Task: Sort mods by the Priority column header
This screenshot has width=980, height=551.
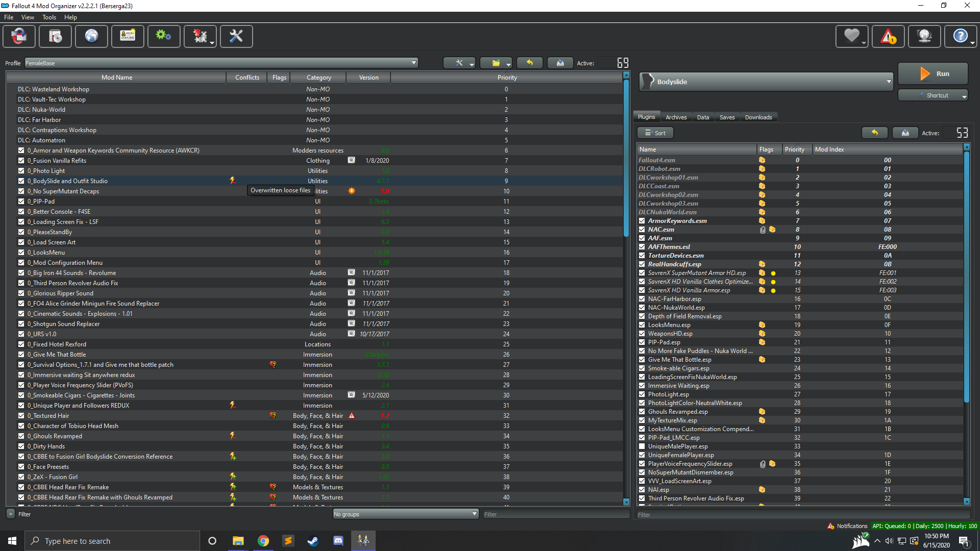Action: pyautogui.click(x=507, y=78)
